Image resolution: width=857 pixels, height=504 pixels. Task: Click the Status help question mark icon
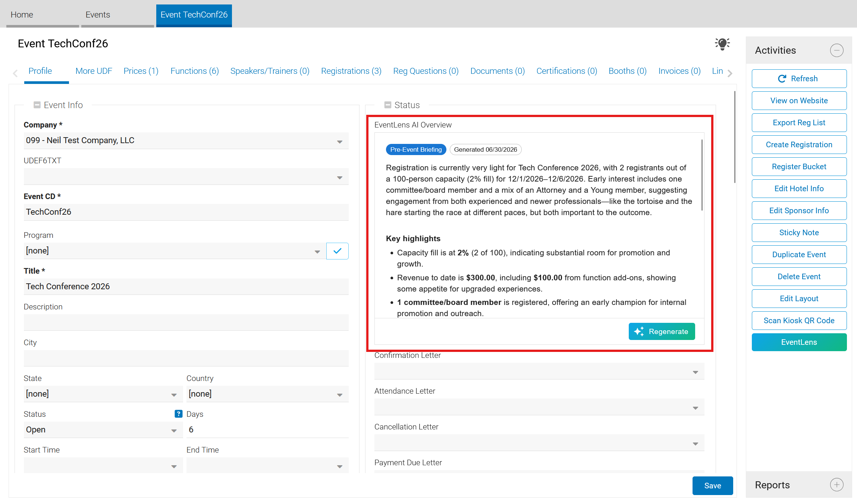[x=179, y=414]
